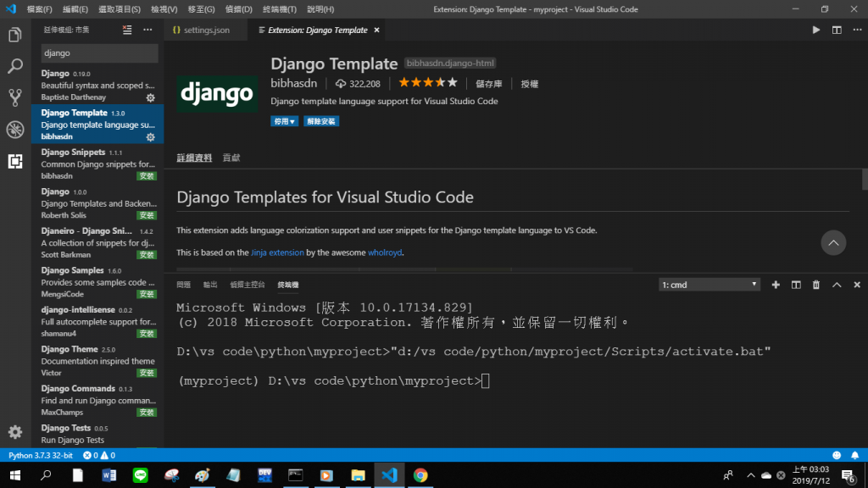868x488 pixels.
Task: Install the Djaneiro extension
Action: [147, 254]
